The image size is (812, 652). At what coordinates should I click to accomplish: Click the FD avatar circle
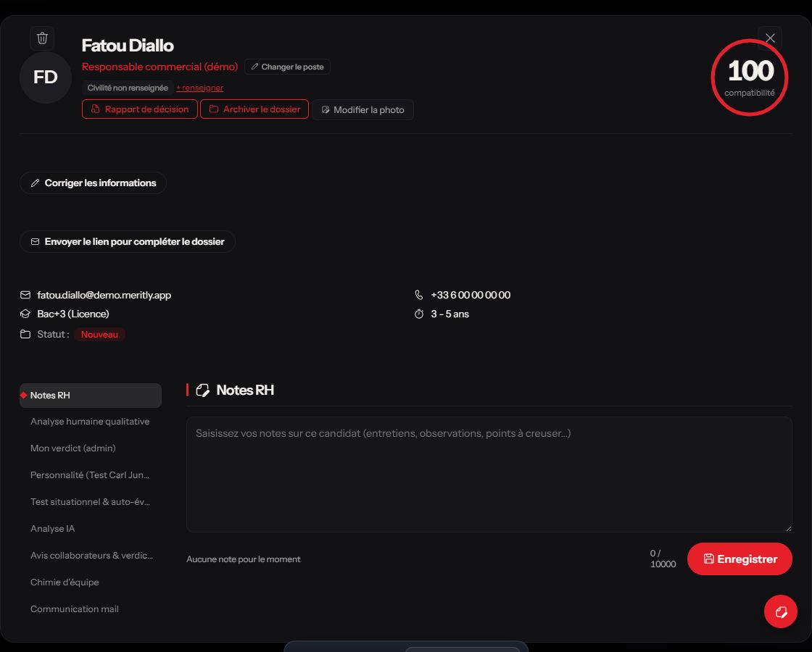coord(46,77)
